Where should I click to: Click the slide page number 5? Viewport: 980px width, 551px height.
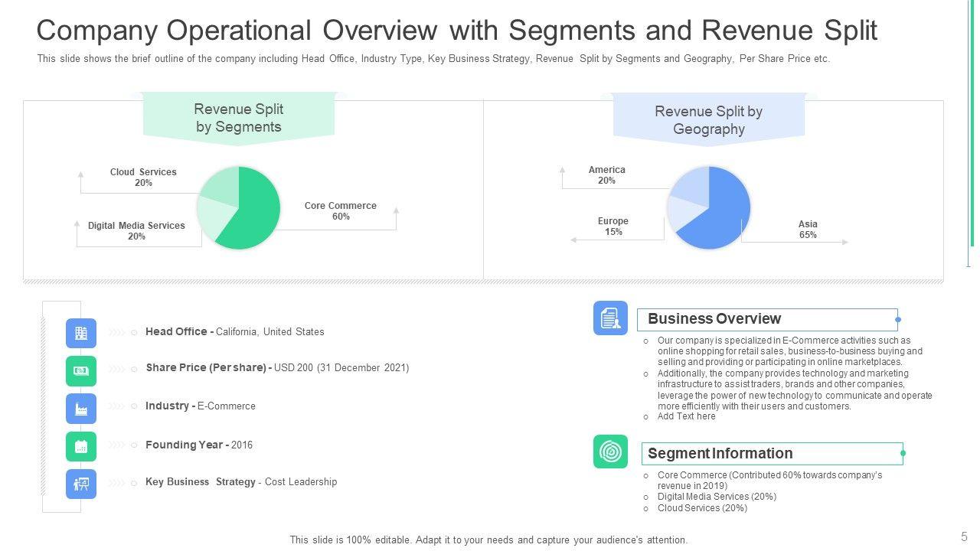pyautogui.click(x=964, y=536)
